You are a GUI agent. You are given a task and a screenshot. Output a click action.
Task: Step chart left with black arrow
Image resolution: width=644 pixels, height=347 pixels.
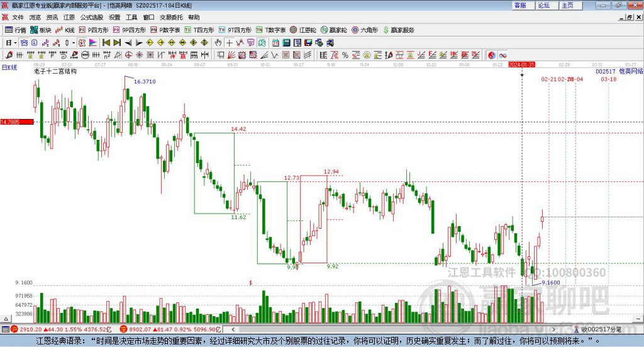[x=128, y=43]
